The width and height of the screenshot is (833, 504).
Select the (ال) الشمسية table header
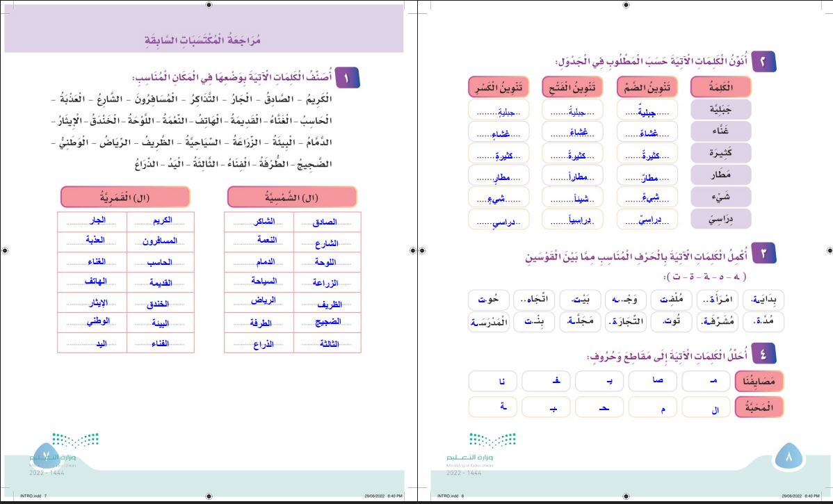(x=292, y=197)
